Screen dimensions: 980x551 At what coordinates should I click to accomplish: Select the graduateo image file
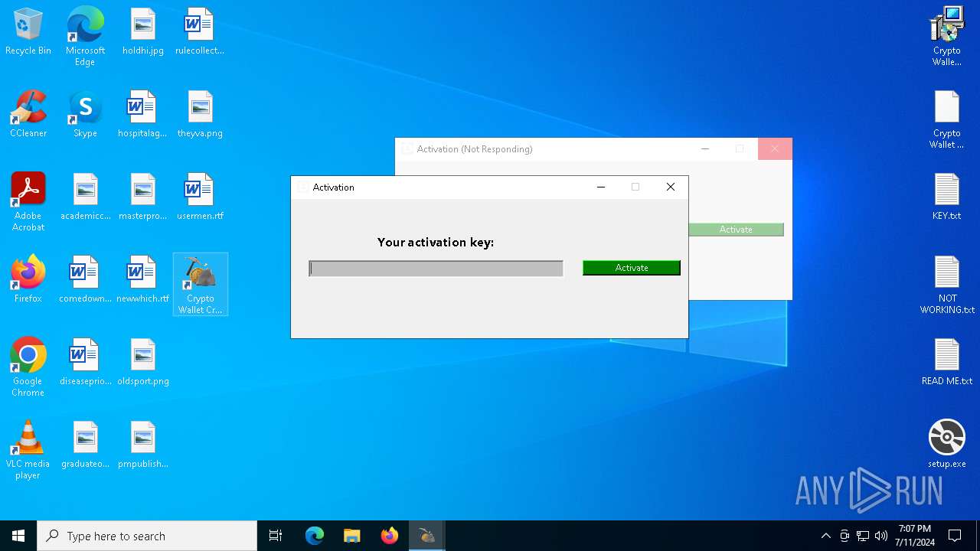tap(86, 445)
